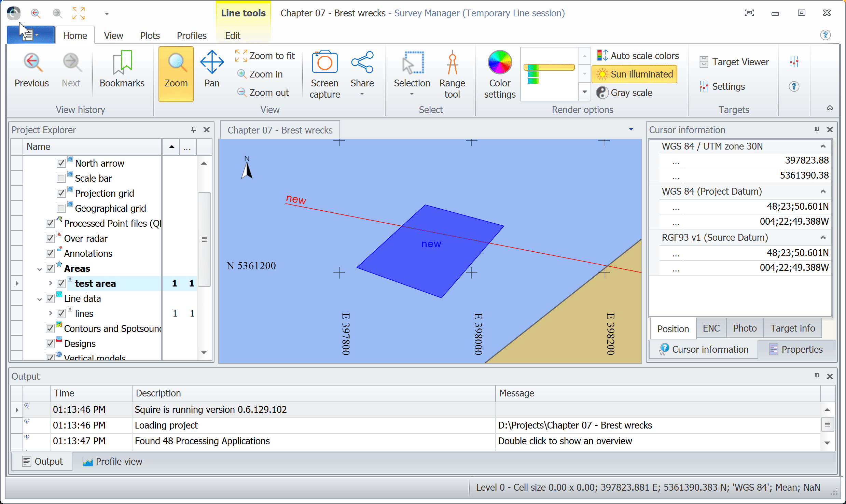Image resolution: width=846 pixels, height=504 pixels.
Task: Open the Target Viewer
Action: tap(734, 61)
